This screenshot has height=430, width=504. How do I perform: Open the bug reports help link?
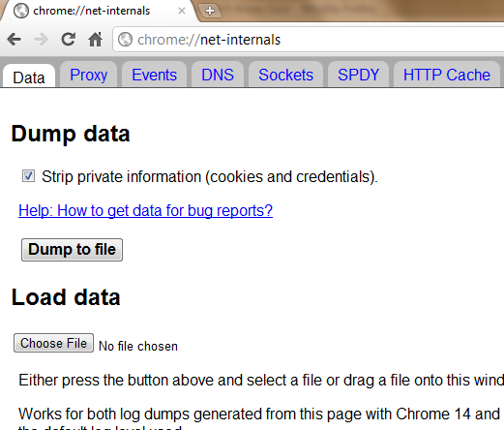pos(145,211)
